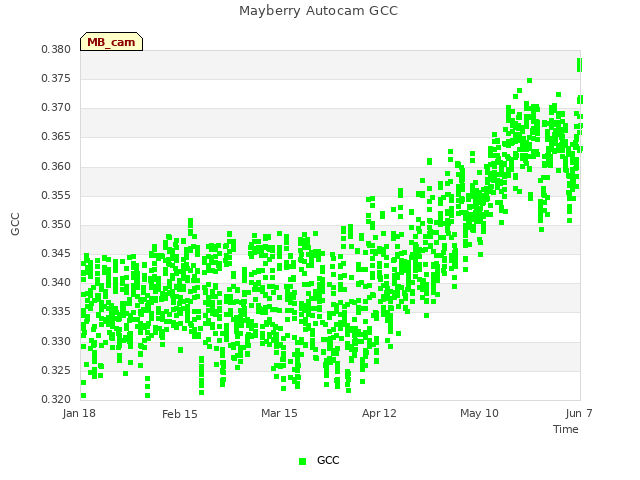This screenshot has width=640, height=480.
Task: Click the 0.320 y-axis value
Action: (x=56, y=399)
